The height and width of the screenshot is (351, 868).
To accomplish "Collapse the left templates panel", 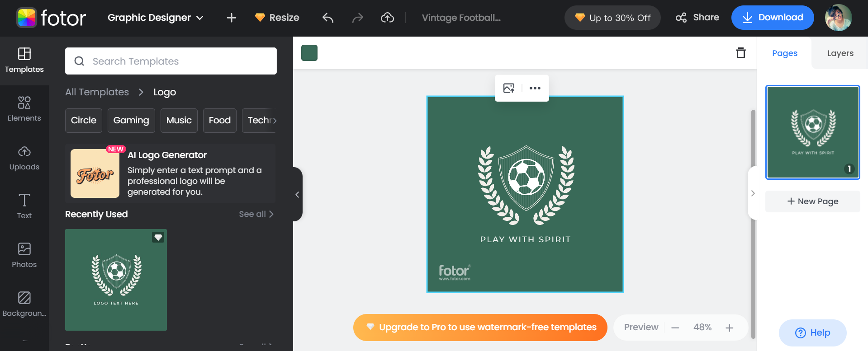I will (x=297, y=195).
